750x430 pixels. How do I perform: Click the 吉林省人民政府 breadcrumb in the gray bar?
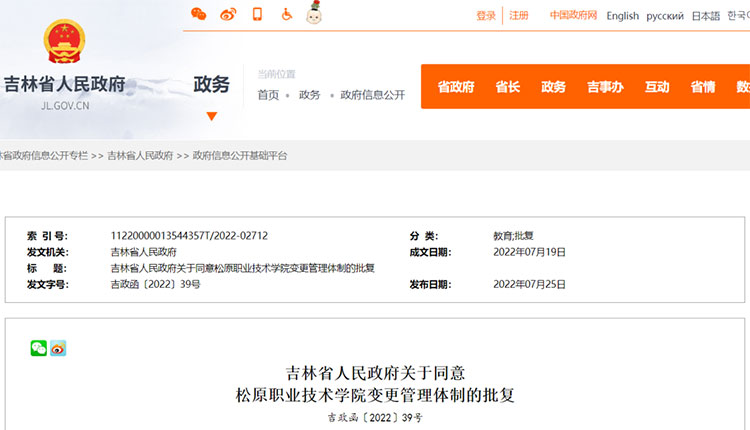pos(140,155)
